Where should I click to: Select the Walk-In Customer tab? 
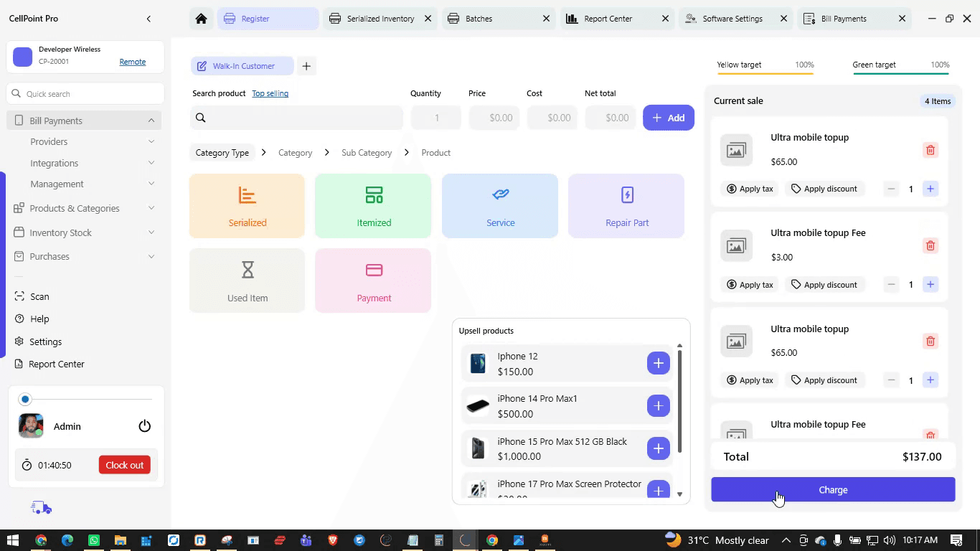click(242, 66)
